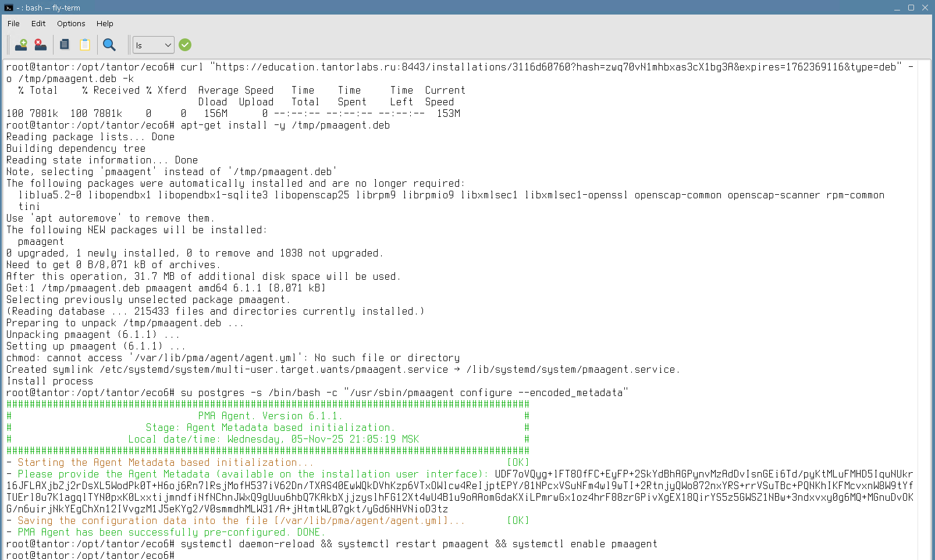This screenshot has height=560, width=935.
Task: Click the Copy toolbar icon
Action: click(65, 45)
